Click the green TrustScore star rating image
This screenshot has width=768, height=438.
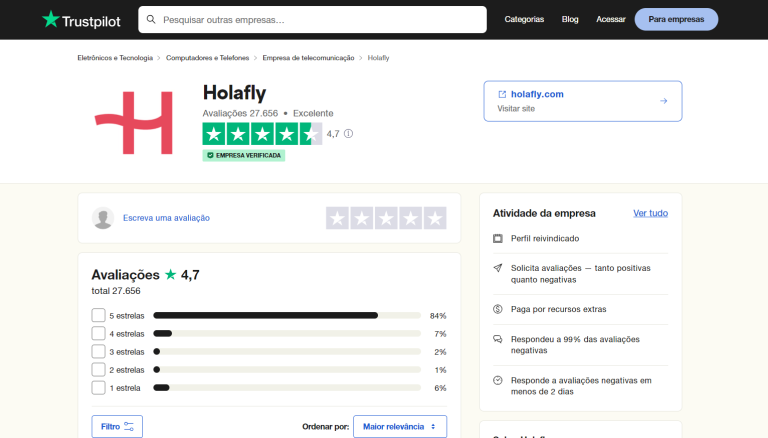coord(262,134)
